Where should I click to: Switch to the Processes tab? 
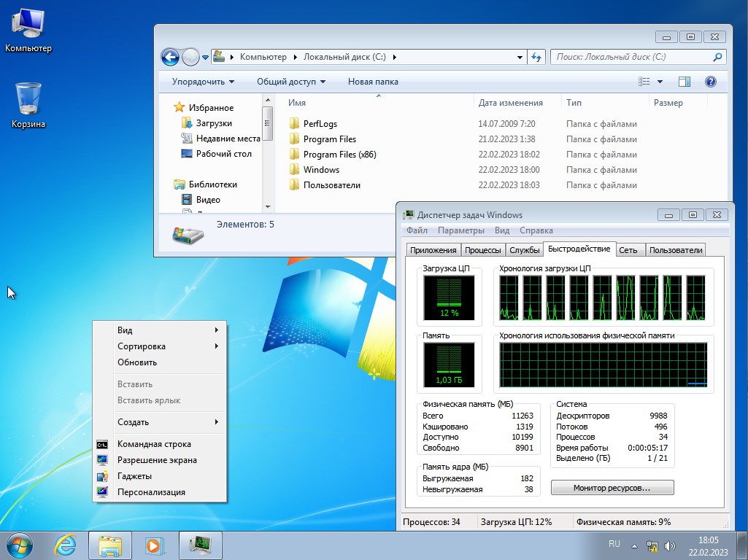(x=482, y=250)
